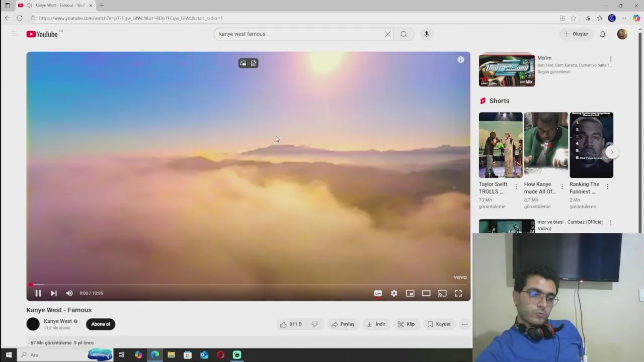Open Task View from the taskbar
This screenshot has height=362, width=644.
[x=121, y=355]
